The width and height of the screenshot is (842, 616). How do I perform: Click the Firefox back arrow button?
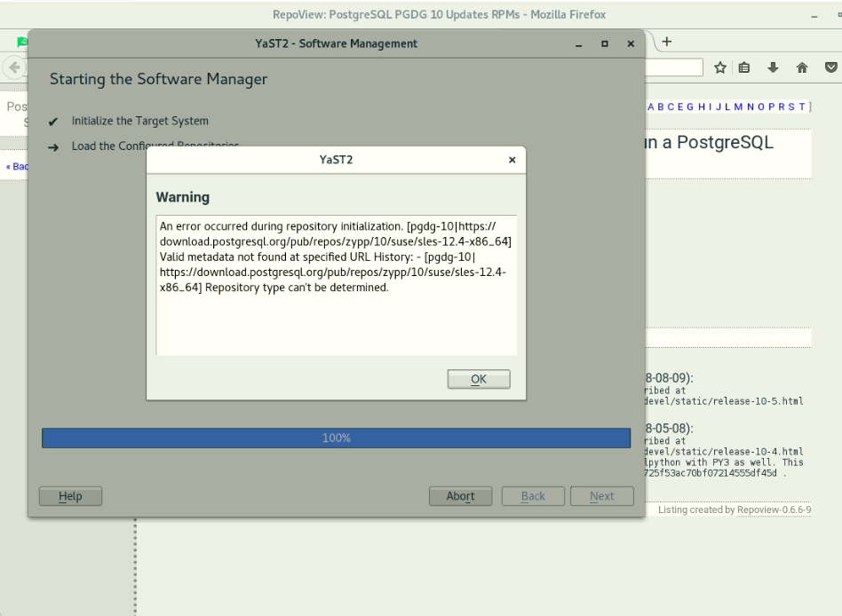[x=13, y=67]
